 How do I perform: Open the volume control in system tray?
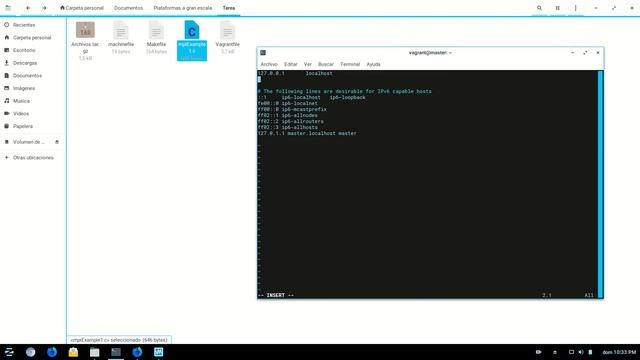(580, 352)
